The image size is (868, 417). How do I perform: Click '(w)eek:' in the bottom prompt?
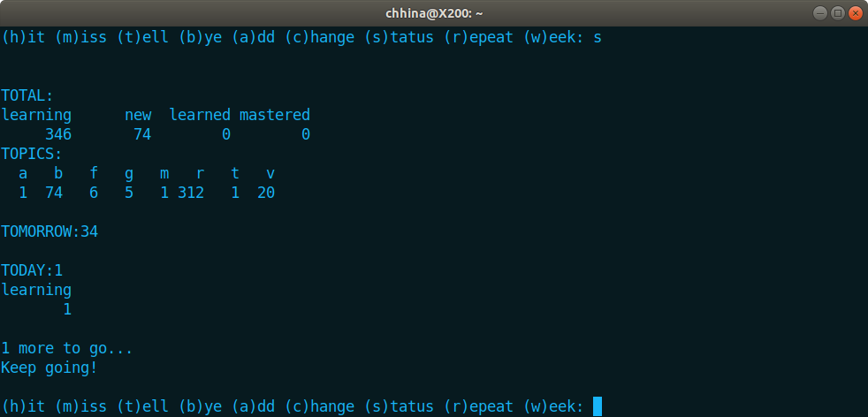pyautogui.click(x=553, y=407)
